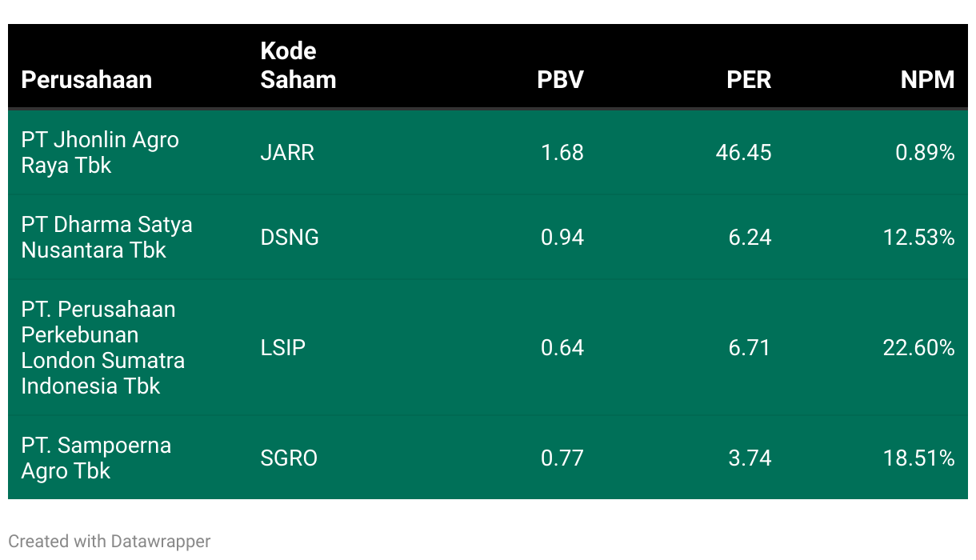Select the Kode Saham column header
The height and width of the screenshot is (560, 976).
[x=298, y=66]
